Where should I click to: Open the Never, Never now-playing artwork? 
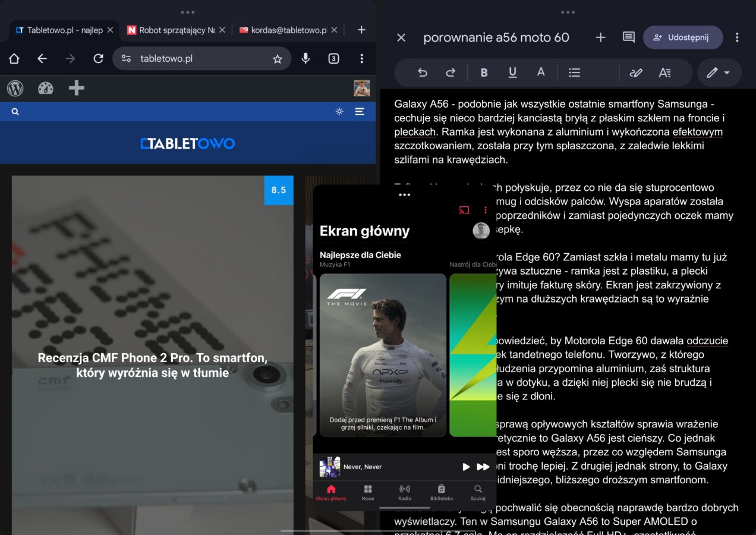click(330, 467)
